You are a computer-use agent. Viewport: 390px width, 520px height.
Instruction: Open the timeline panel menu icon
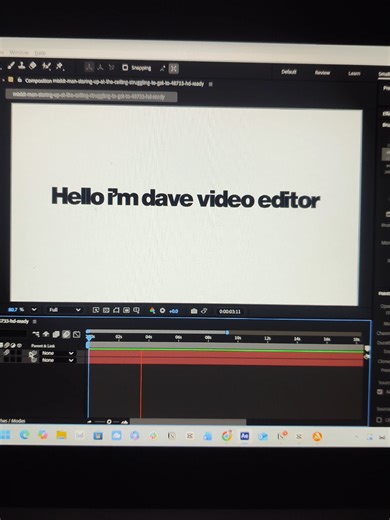pyautogui.click(x=34, y=322)
